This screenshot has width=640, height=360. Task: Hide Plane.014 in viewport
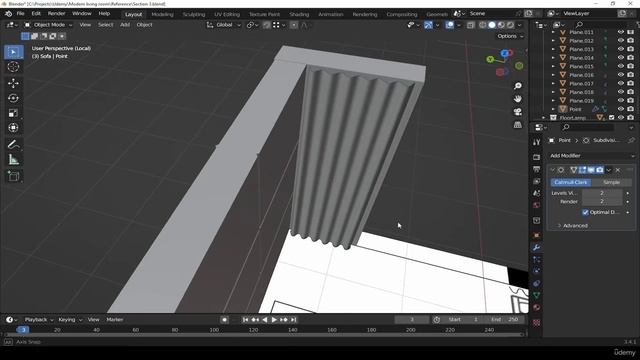621,58
